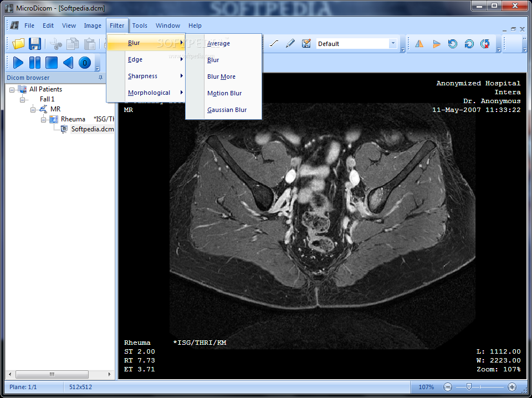This screenshot has height=398, width=532.
Task: Click the round blue frame counter button
Action: point(85,63)
